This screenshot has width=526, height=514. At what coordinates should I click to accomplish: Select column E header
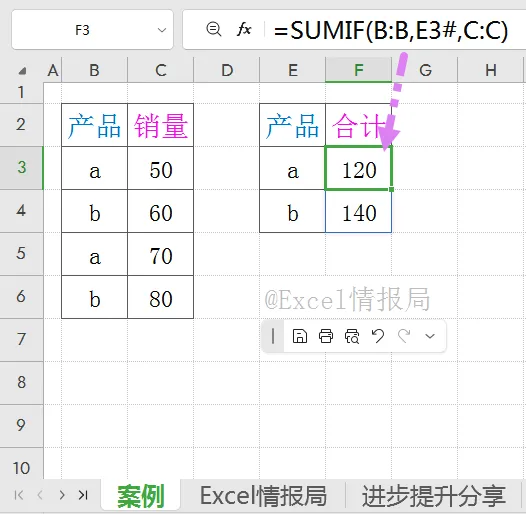[x=293, y=70]
